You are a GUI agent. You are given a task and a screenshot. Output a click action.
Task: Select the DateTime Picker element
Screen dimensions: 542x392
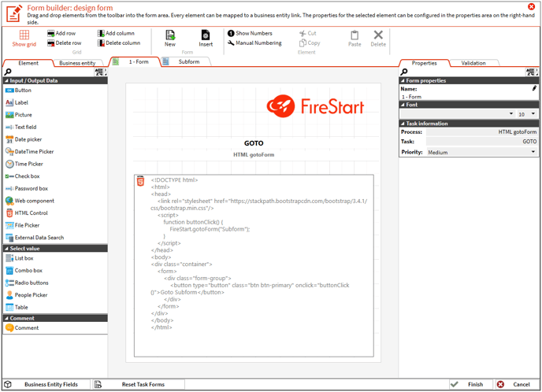[x=29, y=152]
